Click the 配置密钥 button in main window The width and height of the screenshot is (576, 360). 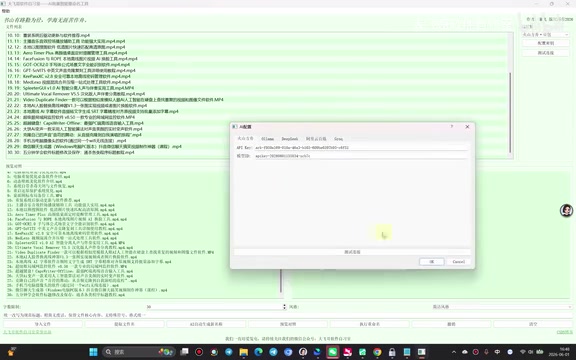(x=546, y=43)
